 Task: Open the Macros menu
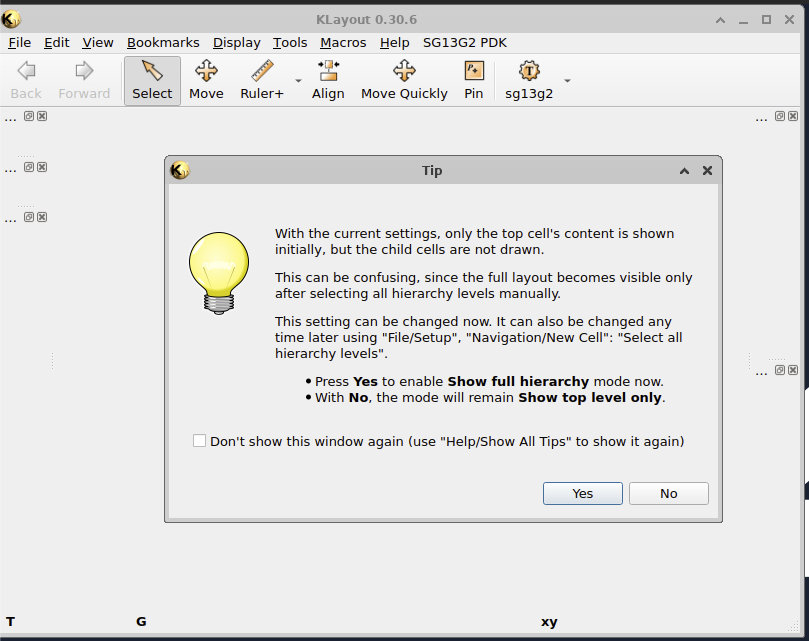(x=343, y=42)
